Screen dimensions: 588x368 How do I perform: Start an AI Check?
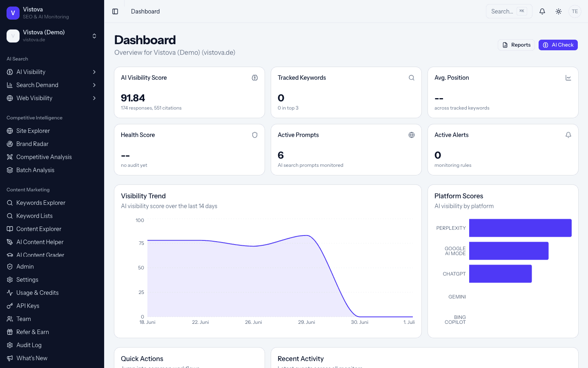pos(558,45)
